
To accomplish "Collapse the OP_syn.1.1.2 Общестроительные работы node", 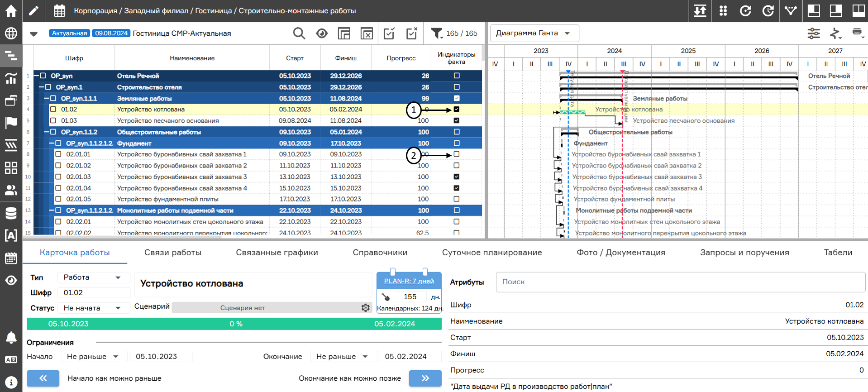I will tap(47, 132).
